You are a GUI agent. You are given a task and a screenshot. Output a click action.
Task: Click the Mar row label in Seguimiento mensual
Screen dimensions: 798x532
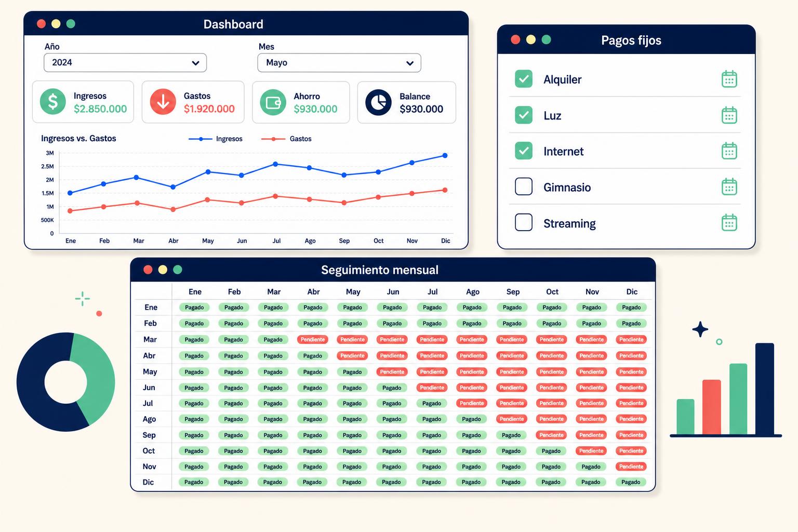[150, 339]
